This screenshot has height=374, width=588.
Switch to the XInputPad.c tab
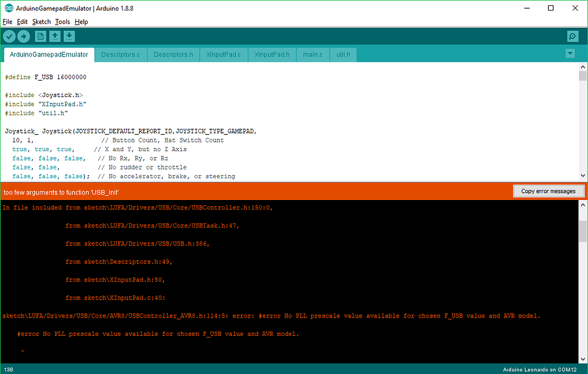coord(223,55)
